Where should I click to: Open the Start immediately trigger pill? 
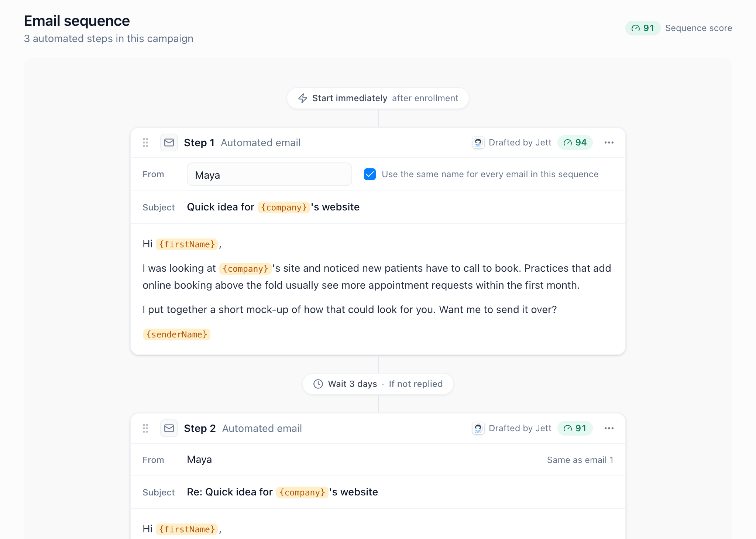[378, 98]
